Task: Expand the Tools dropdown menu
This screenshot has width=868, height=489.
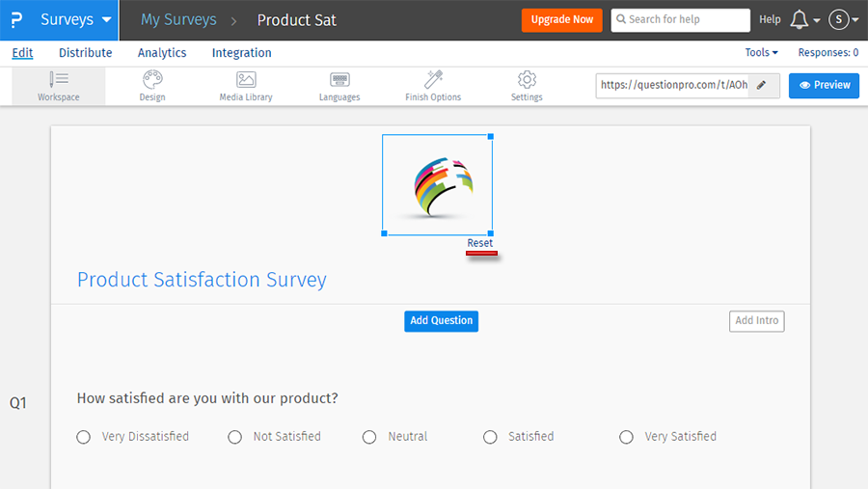Action: tap(761, 53)
